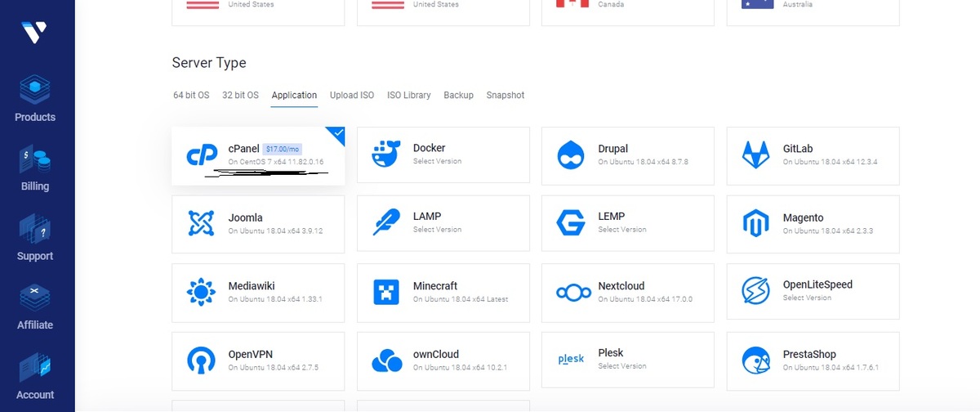
Task: Open the Upload ISO tab
Action: coord(352,96)
